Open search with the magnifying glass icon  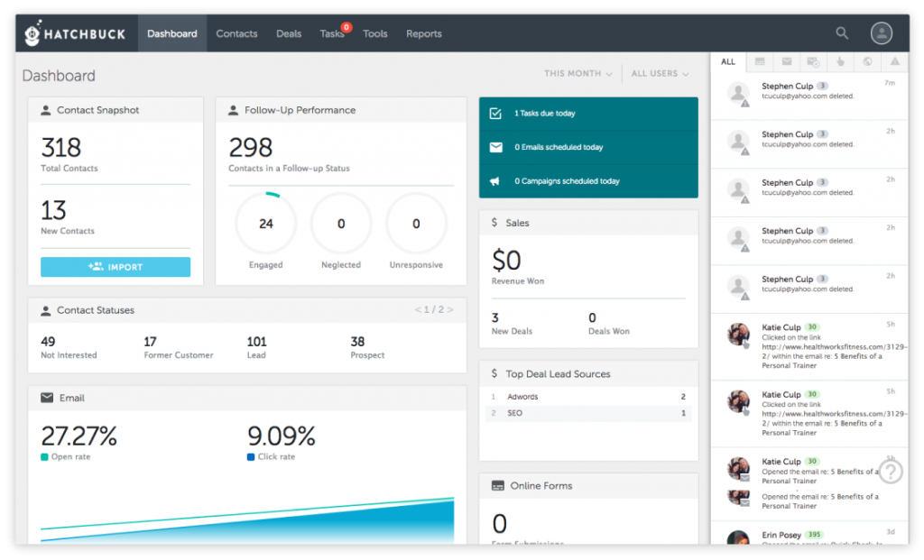pos(842,33)
